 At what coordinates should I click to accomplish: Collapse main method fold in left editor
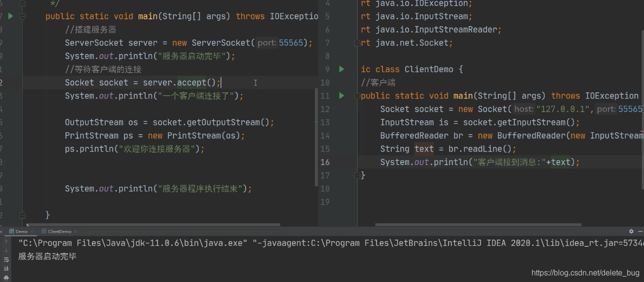click(22, 16)
